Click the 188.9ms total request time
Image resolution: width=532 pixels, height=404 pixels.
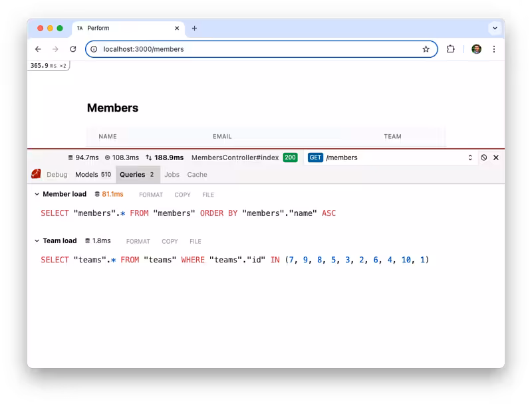pos(164,157)
